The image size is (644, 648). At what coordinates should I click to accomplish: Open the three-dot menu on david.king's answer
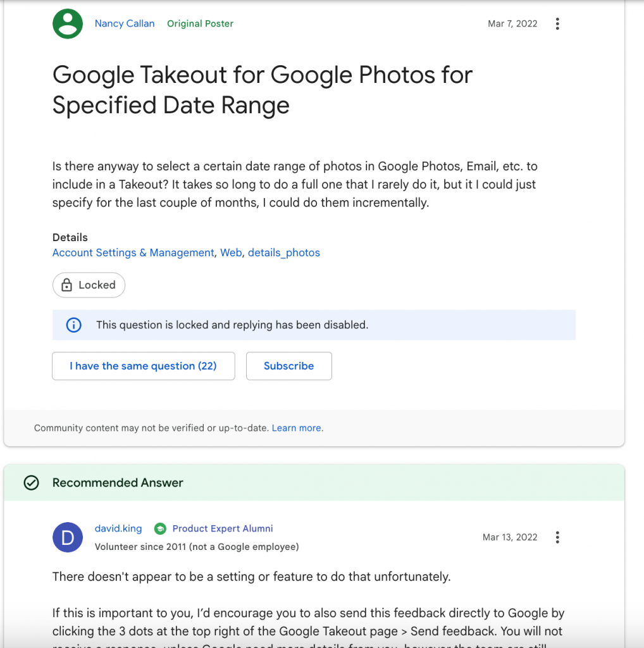tap(557, 537)
